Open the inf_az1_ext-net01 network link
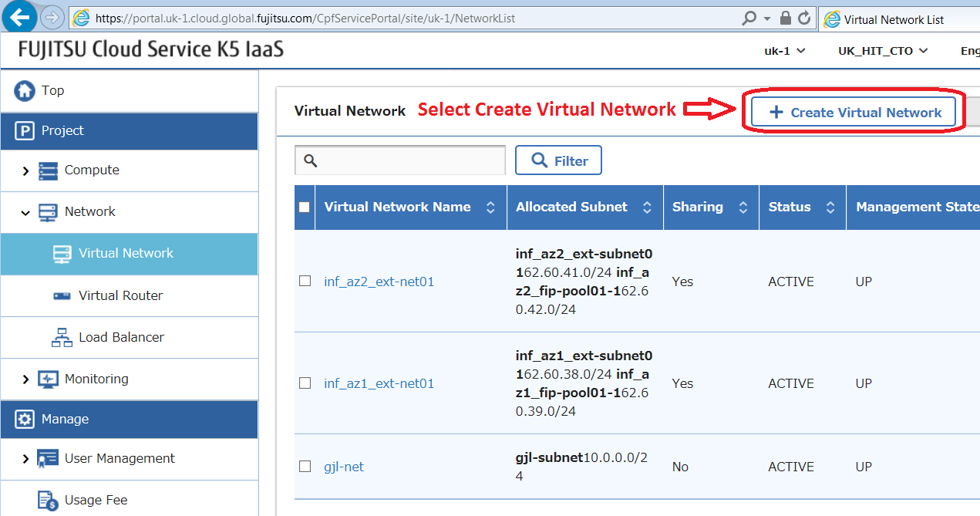The width and height of the screenshot is (980, 516). coord(379,383)
